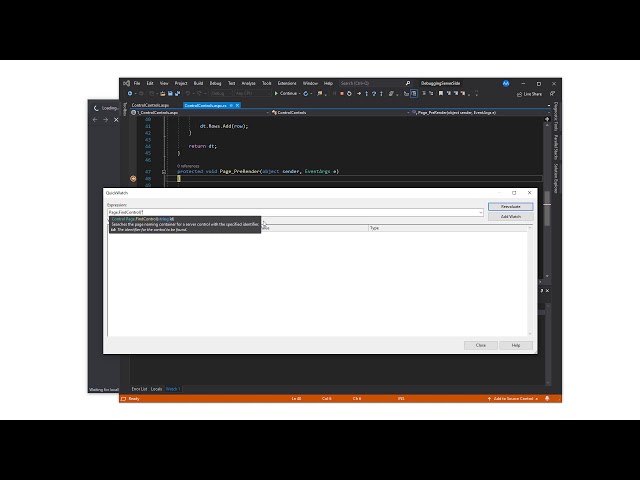The image size is (640, 480).
Task: Open the Expression history dropdown
Action: pos(481,212)
